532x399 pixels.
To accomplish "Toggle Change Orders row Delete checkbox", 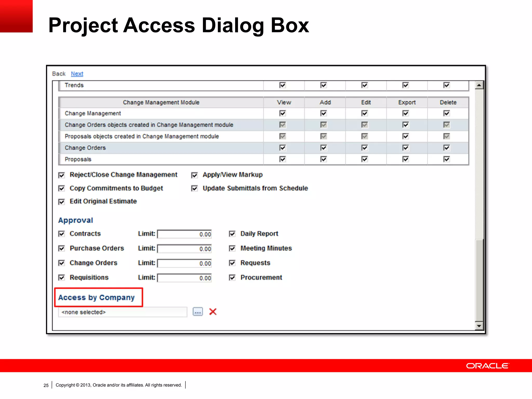I will [447, 148].
